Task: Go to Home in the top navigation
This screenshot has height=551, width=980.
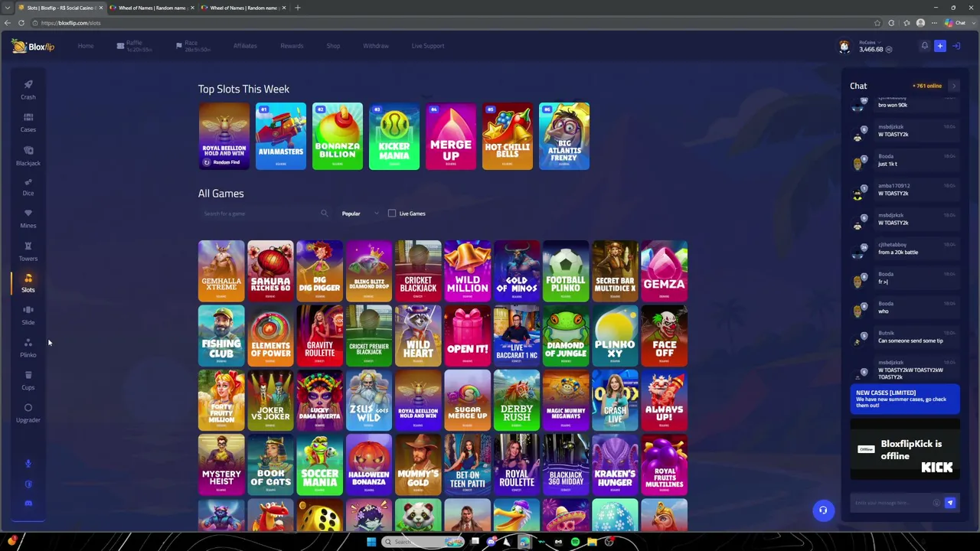Action: tap(86, 46)
